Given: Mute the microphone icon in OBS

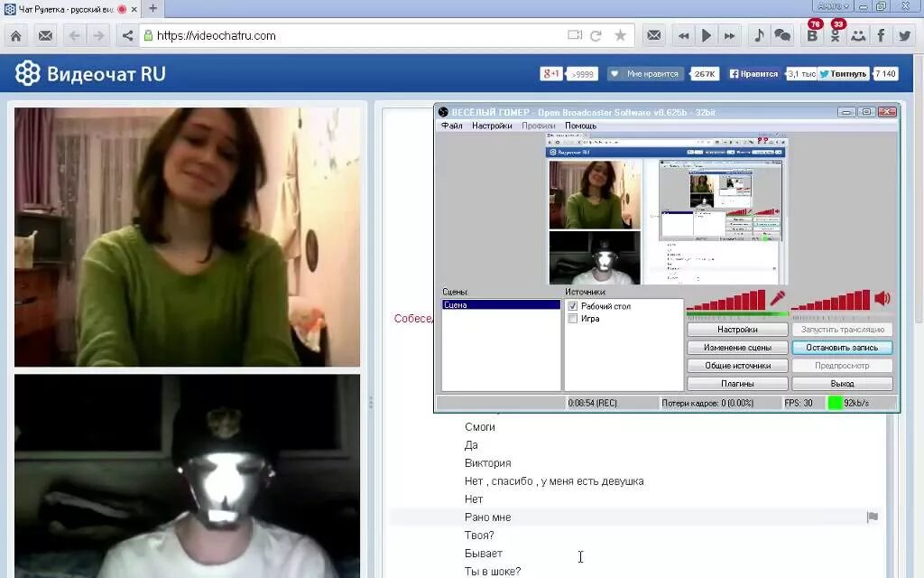Looking at the screenshot, I should [x=777, y=298].
